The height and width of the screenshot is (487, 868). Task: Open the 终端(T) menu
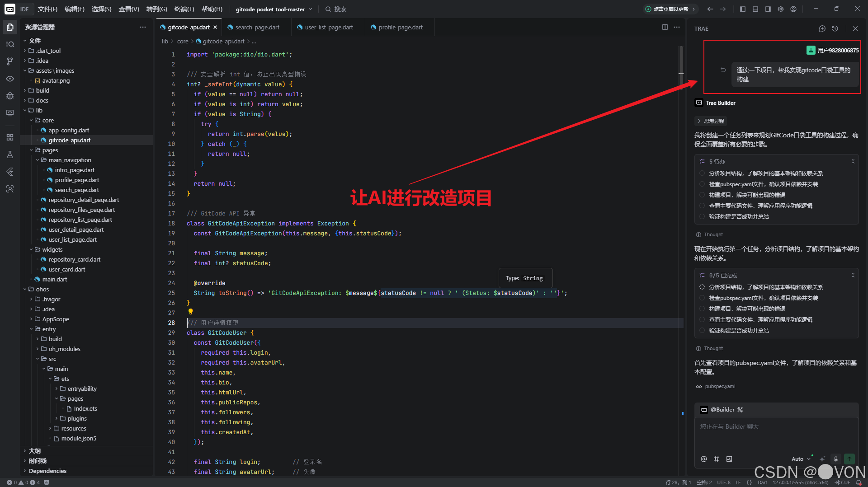click(184, 9)
